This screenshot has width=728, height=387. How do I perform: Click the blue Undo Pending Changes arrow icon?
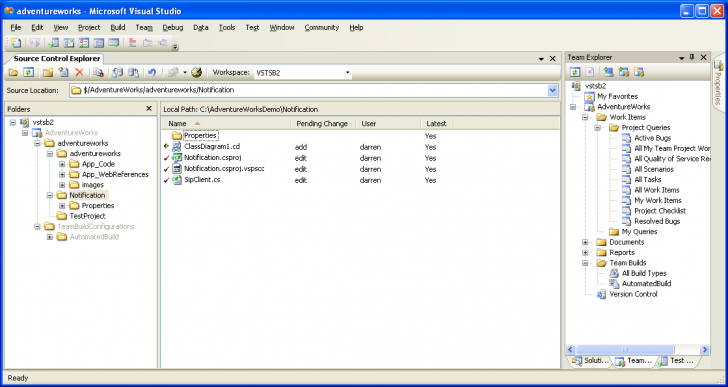pos(152,73)
